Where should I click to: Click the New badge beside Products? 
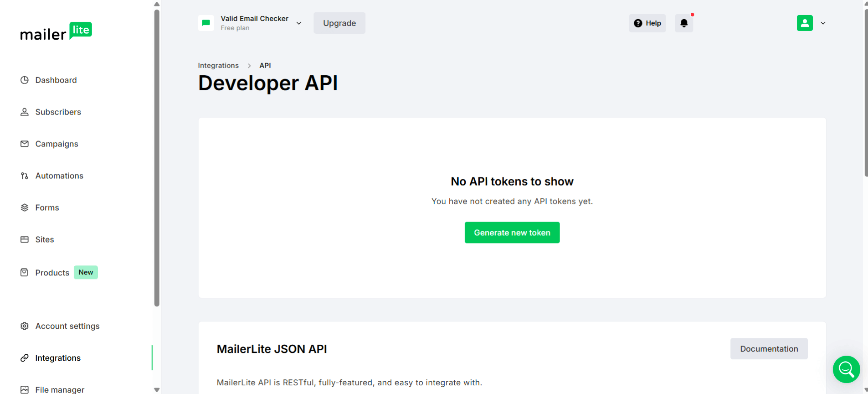click(86, 272)
